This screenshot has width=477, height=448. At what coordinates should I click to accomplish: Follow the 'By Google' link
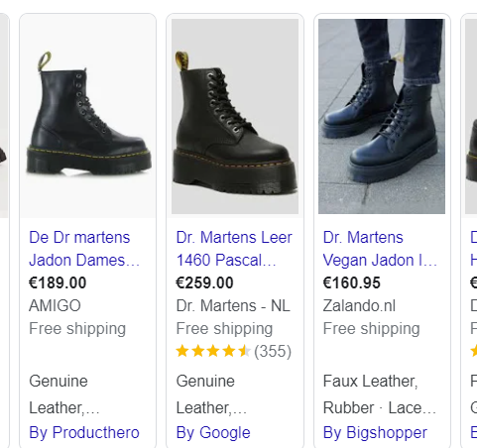tap(213, 432)
